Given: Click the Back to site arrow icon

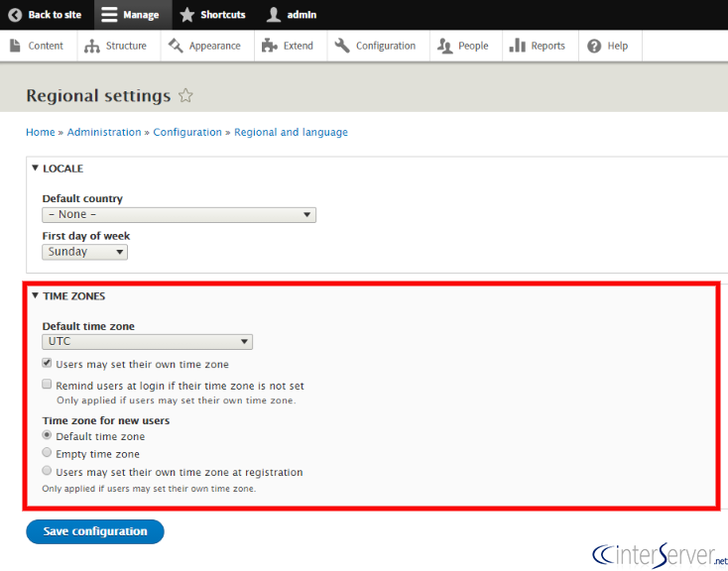Looking at the screenshot, I should (x=15, y=15).
